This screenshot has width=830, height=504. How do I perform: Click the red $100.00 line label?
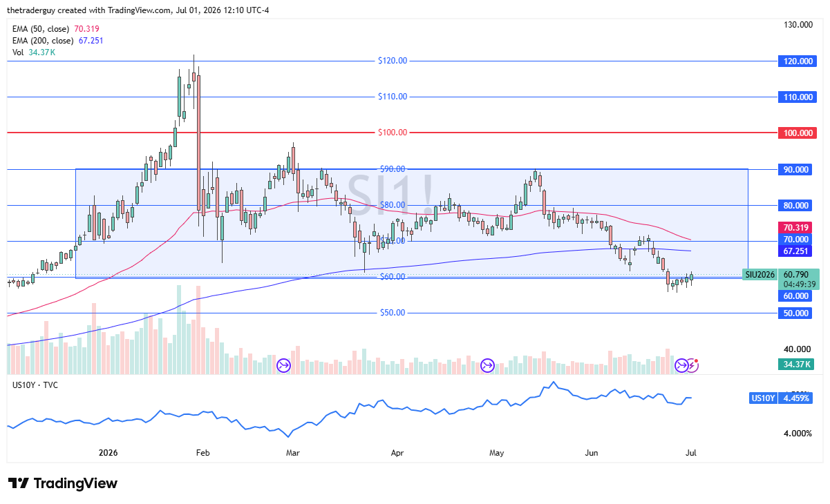tap(393, 133)
